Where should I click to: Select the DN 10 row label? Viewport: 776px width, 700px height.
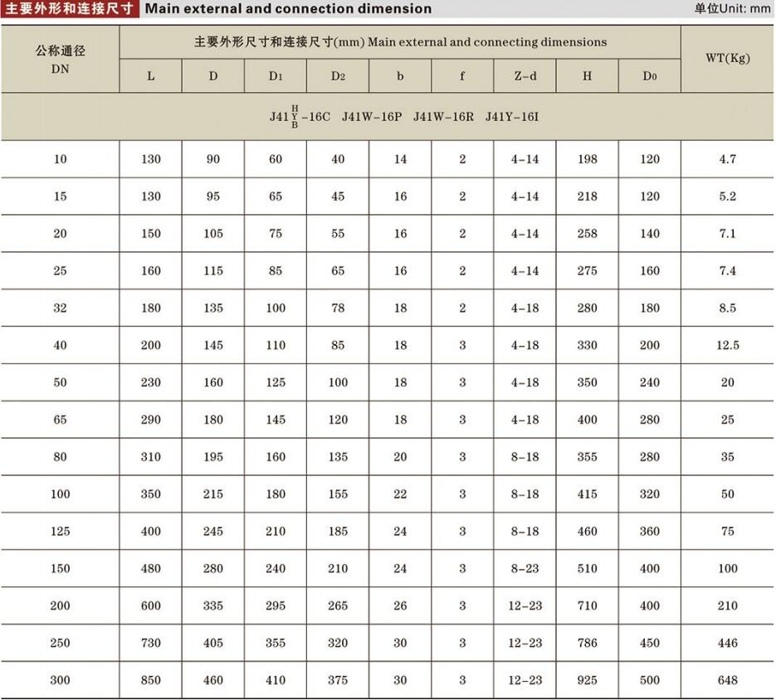(59, 158)
